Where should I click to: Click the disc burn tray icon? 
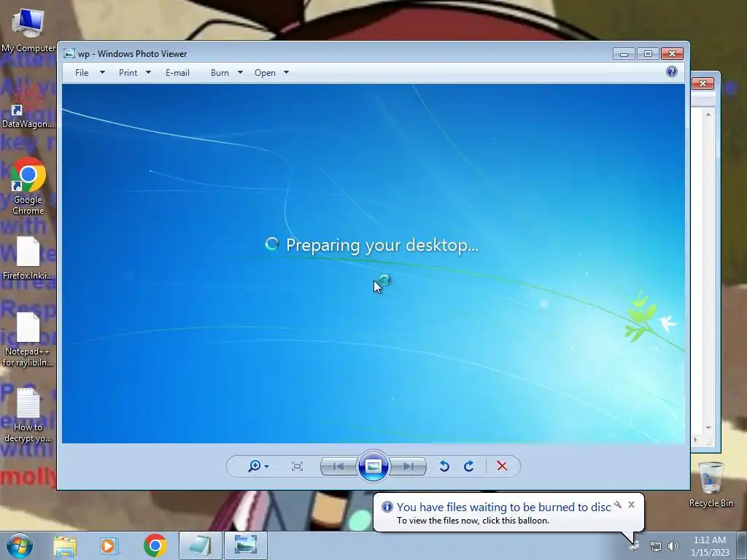(x=634, y=545)
